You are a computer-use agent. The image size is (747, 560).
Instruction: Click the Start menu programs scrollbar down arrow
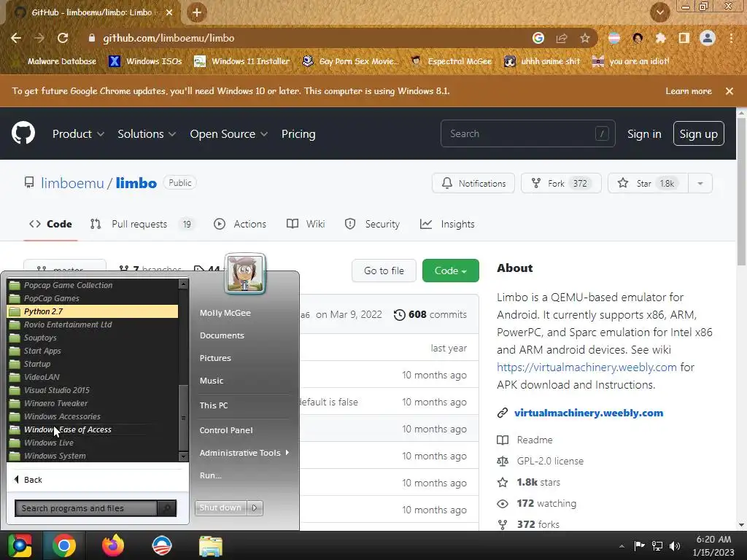(x=183, y=456)
